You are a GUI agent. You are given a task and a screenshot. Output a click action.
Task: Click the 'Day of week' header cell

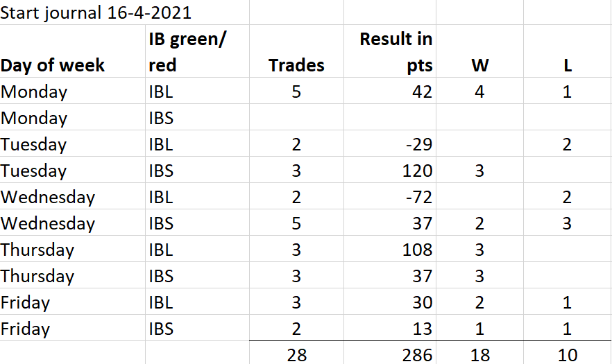coord(73,51)
